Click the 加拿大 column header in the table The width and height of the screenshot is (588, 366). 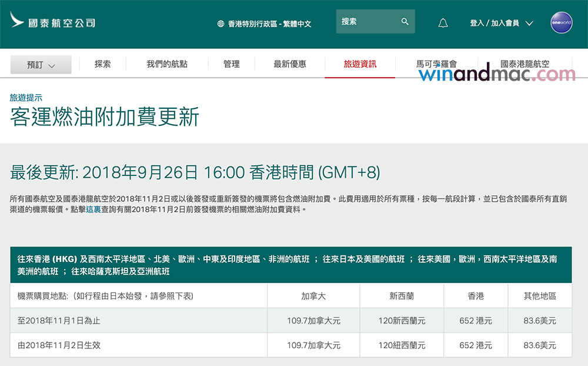click(x=313, y=296)
